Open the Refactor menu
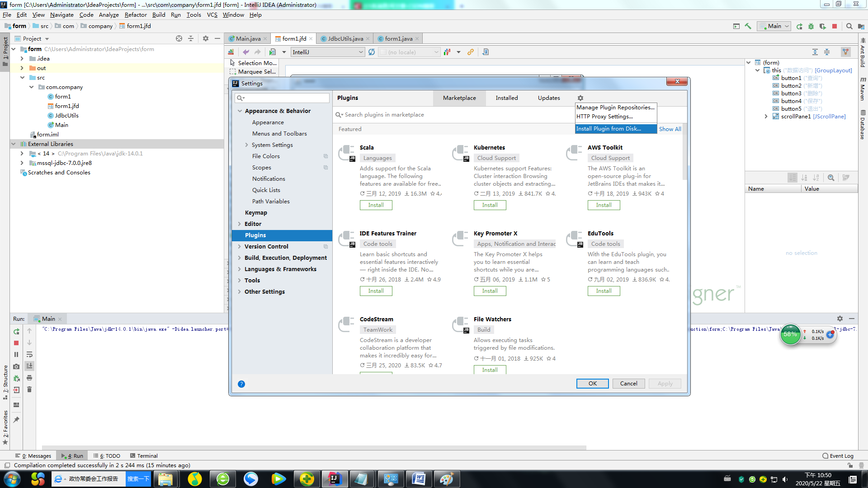This screenshot has height=488, width=868. coord(135,15)
